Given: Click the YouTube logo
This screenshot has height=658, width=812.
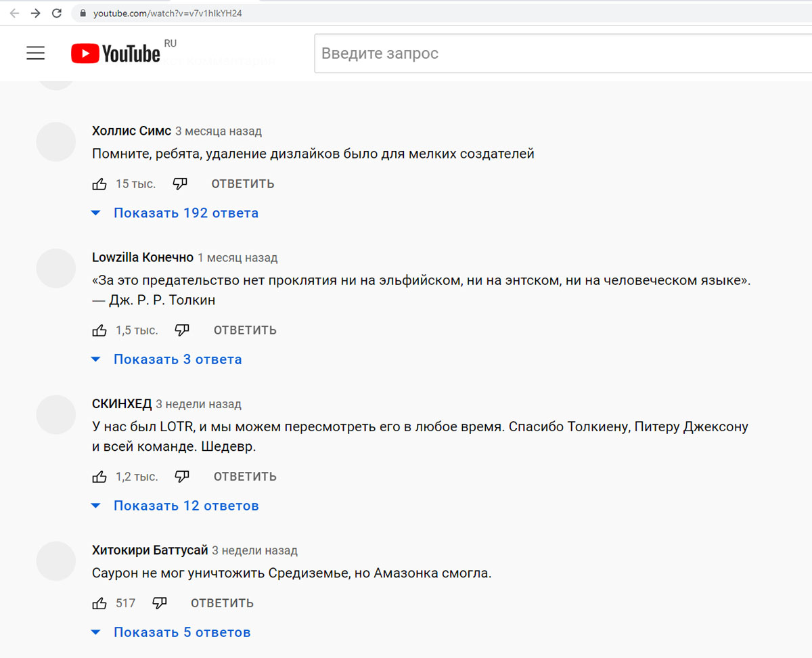Looking at the screenshot, I should 116,53.
